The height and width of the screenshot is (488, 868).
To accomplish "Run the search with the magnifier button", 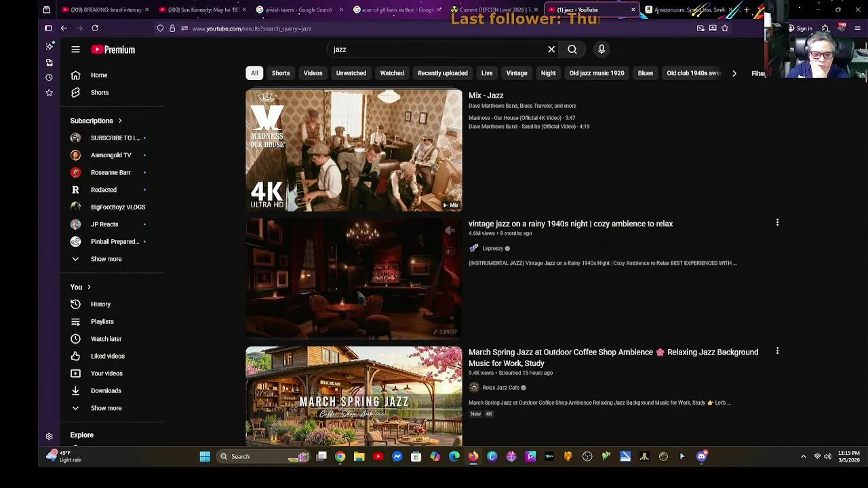I will point(572,49).
